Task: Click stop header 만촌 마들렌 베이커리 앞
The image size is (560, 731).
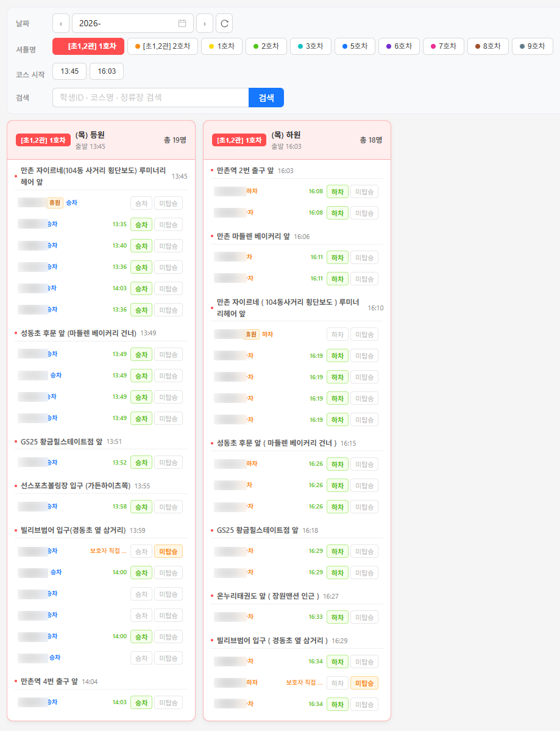Action: click(x=253, y=237)
